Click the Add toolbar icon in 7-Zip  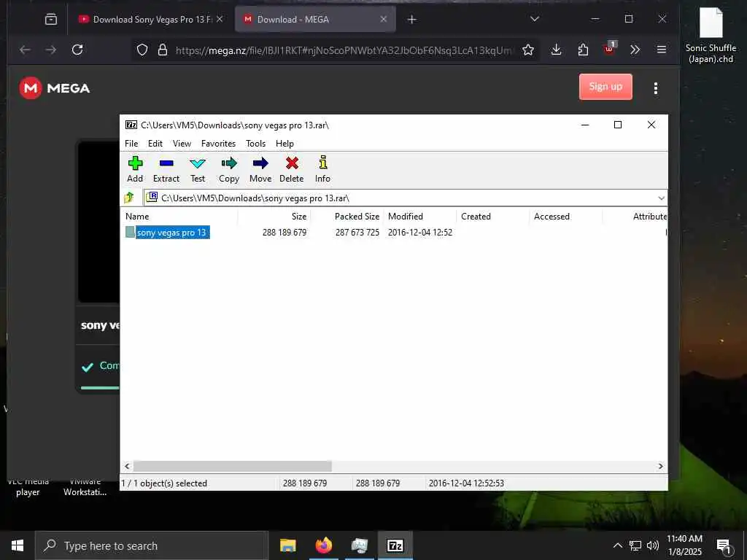[135, 163]
